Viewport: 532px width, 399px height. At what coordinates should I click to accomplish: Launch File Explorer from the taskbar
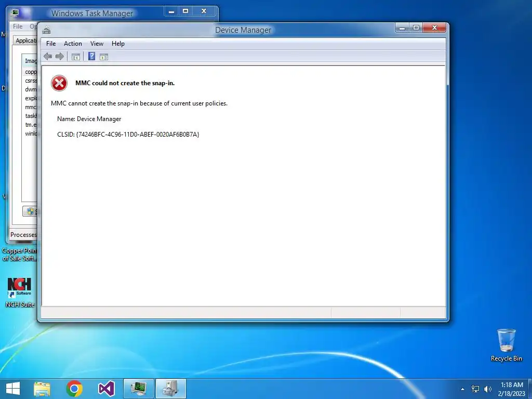point(42,389)
